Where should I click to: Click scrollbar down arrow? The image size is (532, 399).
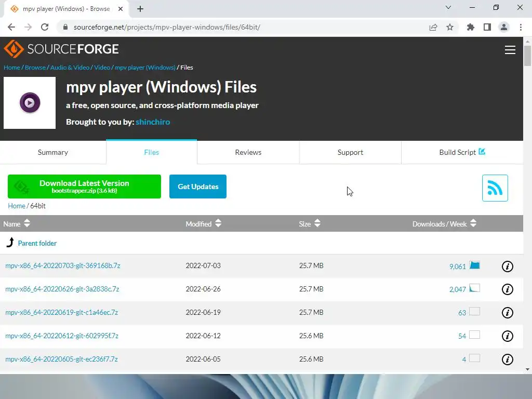528,369
